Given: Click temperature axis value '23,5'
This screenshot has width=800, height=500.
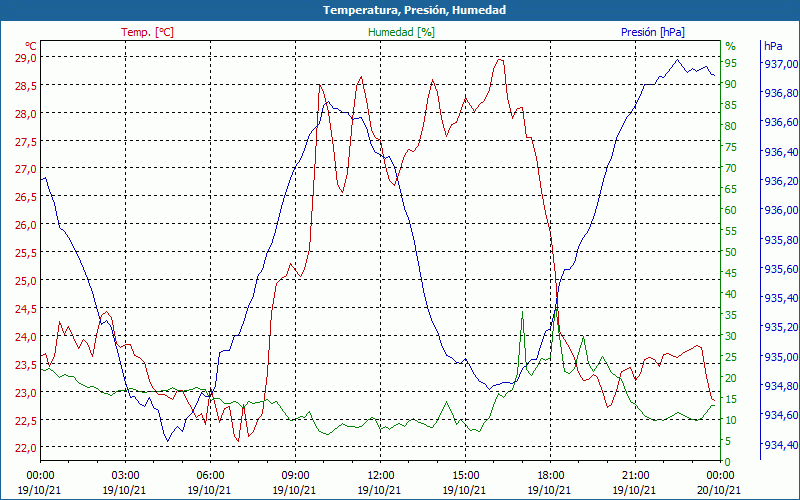Looking at the screenshot, I should [x=26, y=365].
